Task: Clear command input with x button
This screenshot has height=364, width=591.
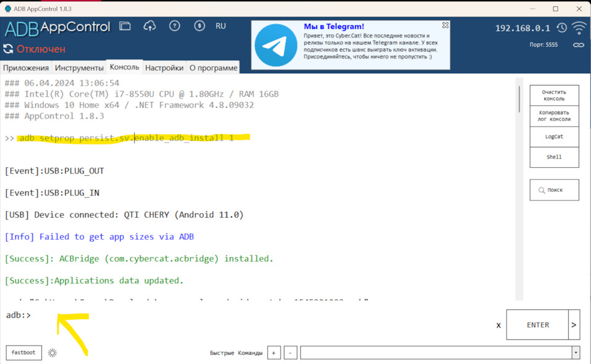Action: click(498, 325)
